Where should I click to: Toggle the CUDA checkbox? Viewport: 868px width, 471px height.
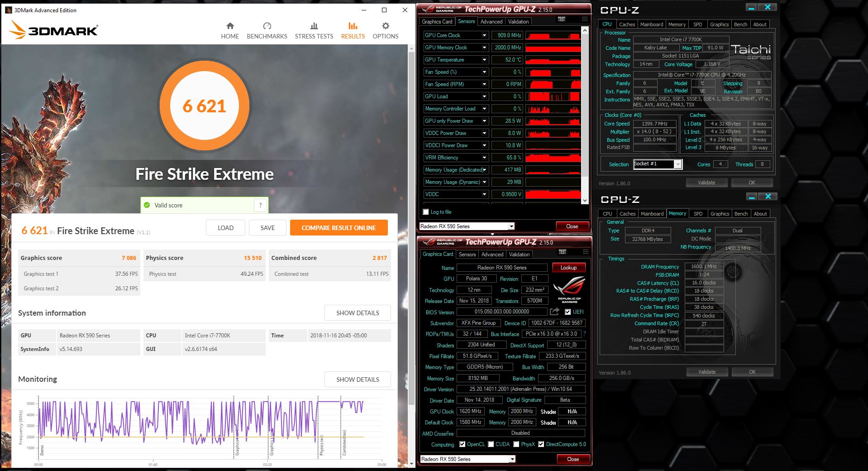pos(491,444)
